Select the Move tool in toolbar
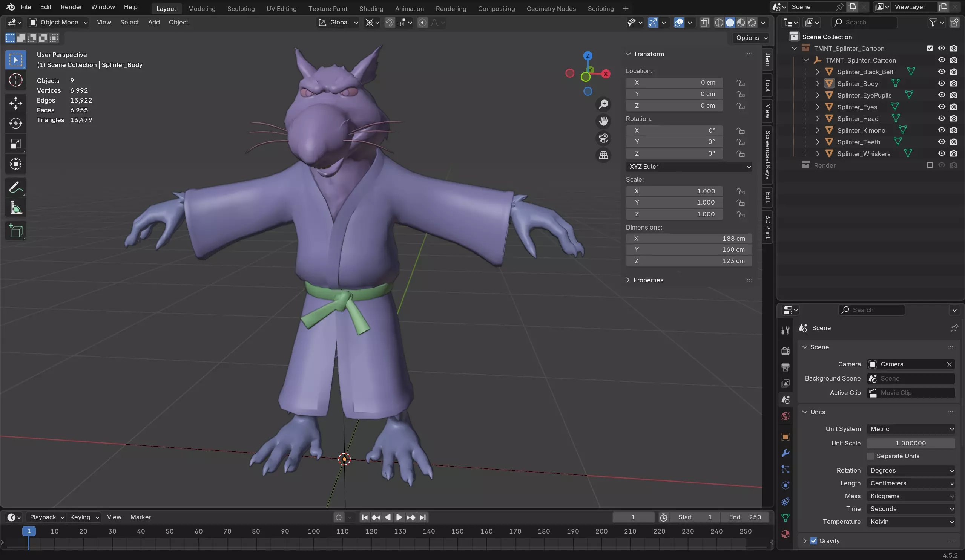The height and width of the screenshot is (560, 965). click(x=16, y=103)
